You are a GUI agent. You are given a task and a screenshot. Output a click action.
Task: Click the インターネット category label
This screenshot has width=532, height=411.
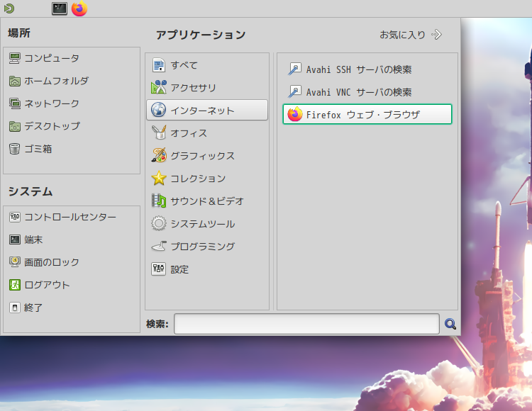tap(202, 111)
